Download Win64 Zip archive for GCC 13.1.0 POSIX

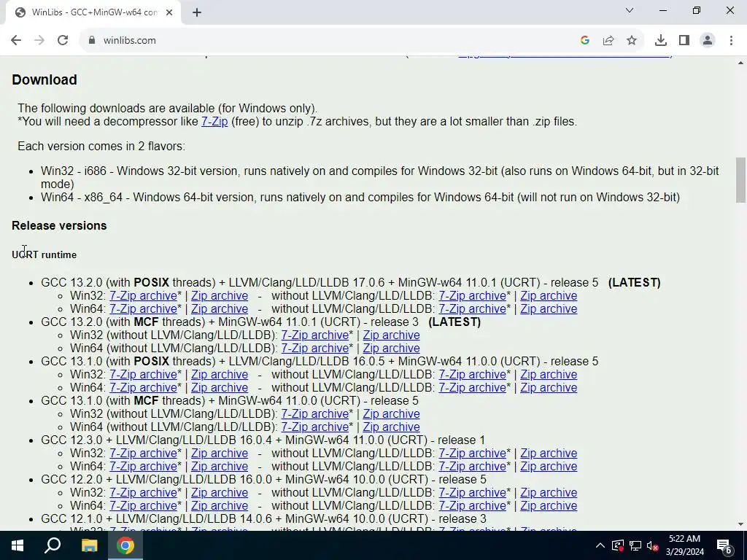point(219,388)
